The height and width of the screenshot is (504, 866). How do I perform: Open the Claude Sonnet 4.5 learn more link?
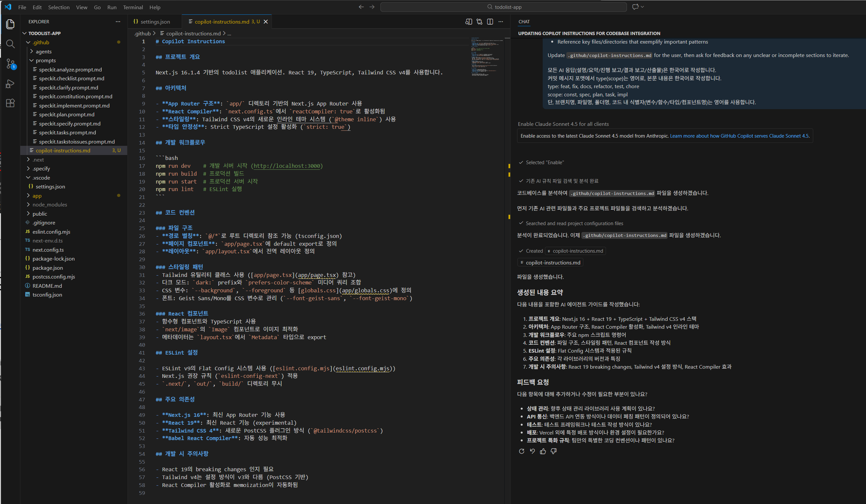(739, 136)
